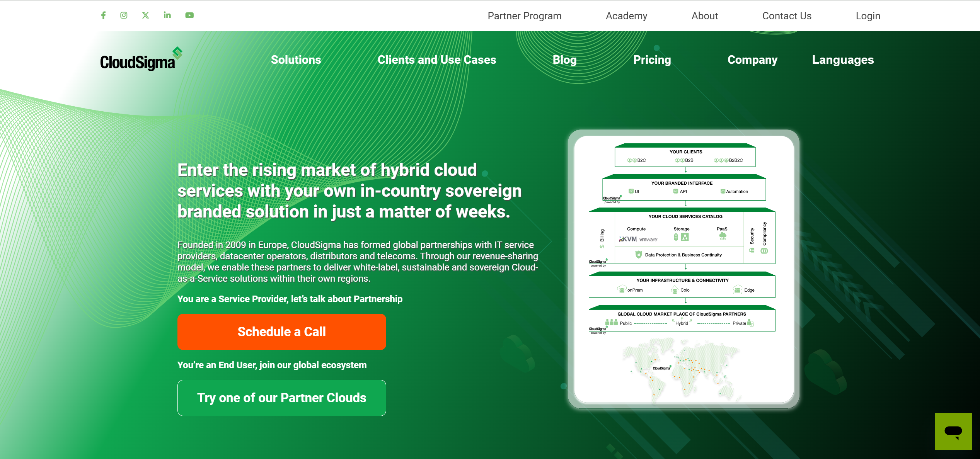
Task: Click the vmware logo in diagram
Action: (648, 240)
